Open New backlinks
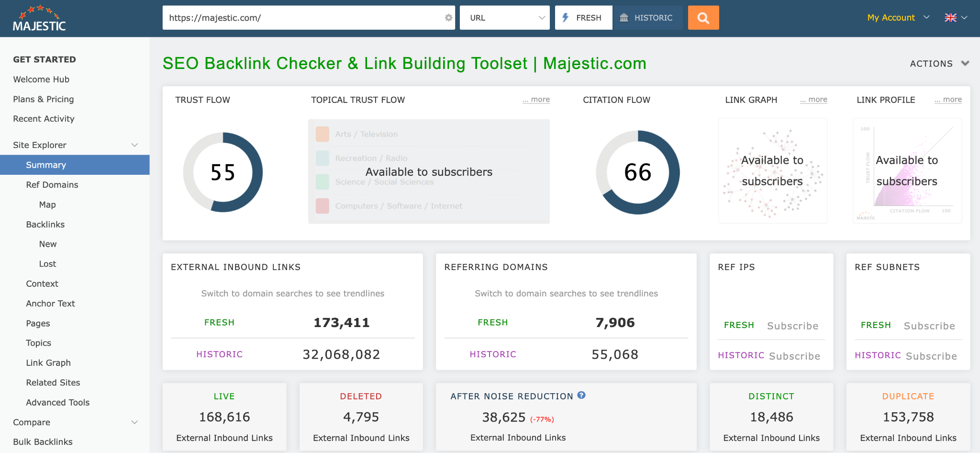The image size is (980, 453). 48,244
